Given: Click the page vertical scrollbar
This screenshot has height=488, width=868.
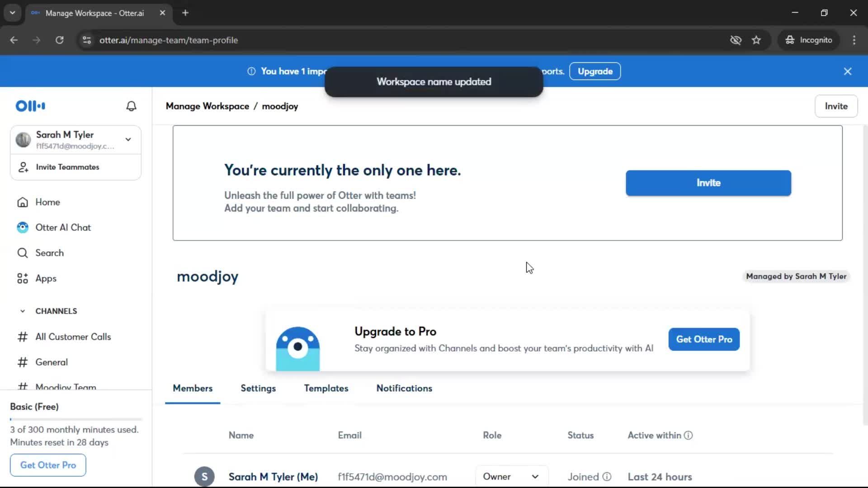Looking at the screenshot, I should point(865,276).
